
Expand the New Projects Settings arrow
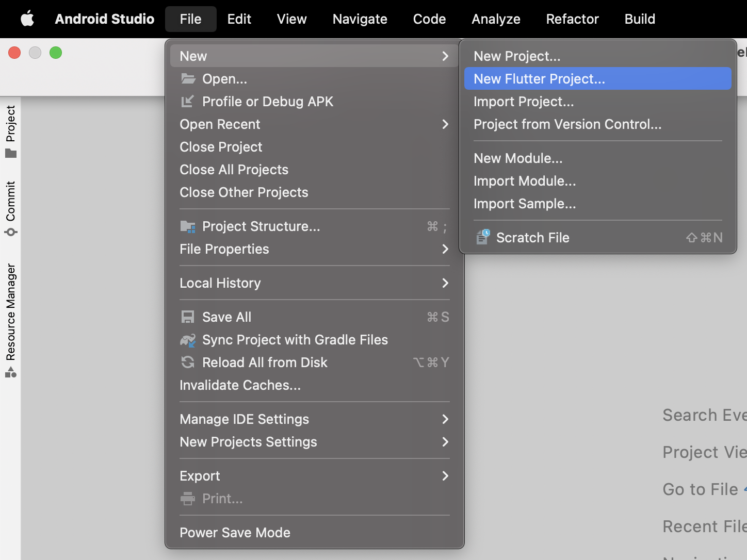(445, 442)
